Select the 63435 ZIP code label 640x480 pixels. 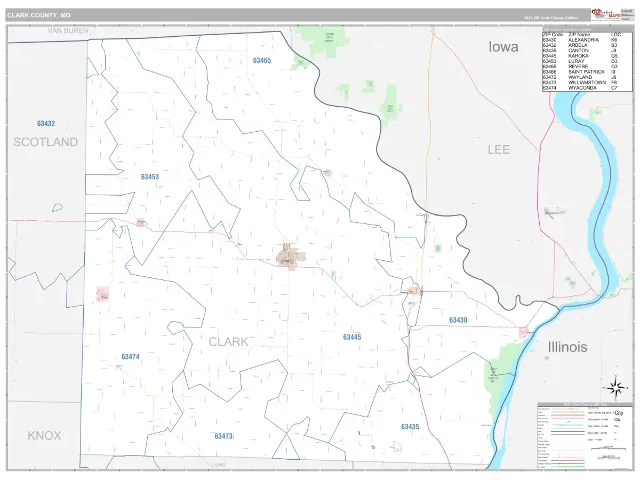[x=410, y=427]
